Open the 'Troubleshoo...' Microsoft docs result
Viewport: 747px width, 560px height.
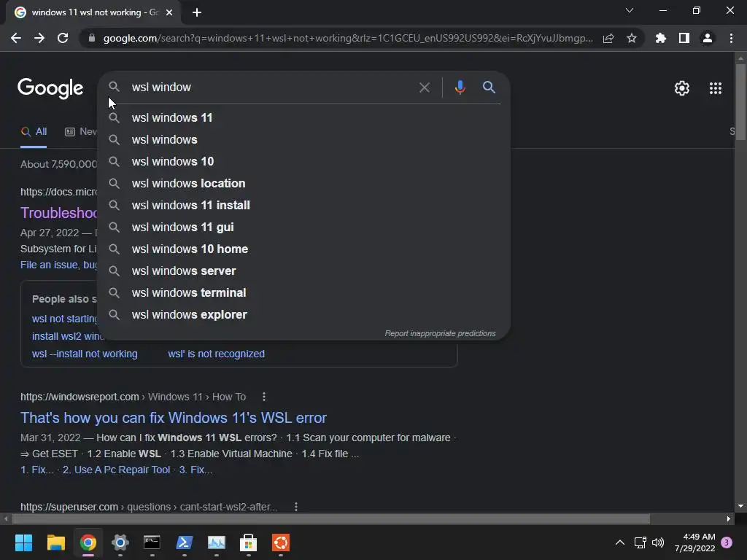[x=58, y=213]
